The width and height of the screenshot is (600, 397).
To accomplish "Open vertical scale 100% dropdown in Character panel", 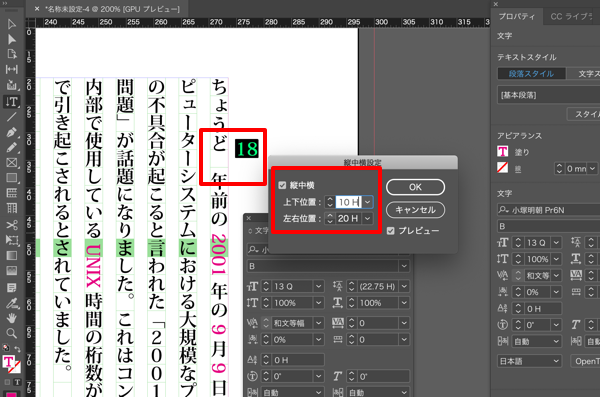I will (318, 303).
